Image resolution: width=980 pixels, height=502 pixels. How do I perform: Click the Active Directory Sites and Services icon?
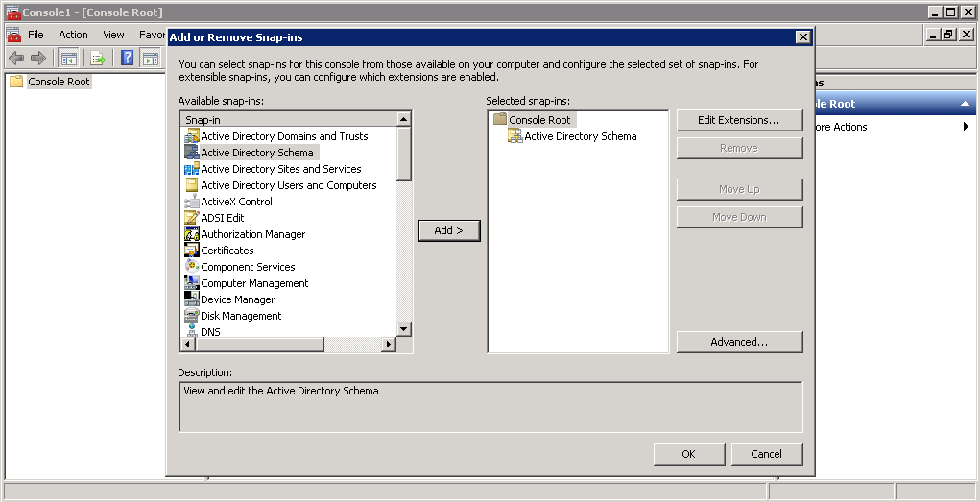click(x=191, y=169)
